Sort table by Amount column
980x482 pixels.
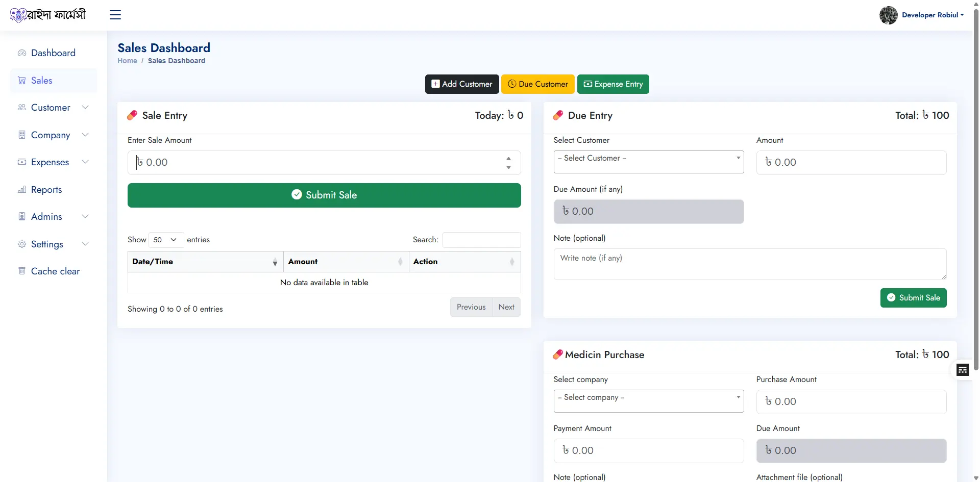coord(346,262)
